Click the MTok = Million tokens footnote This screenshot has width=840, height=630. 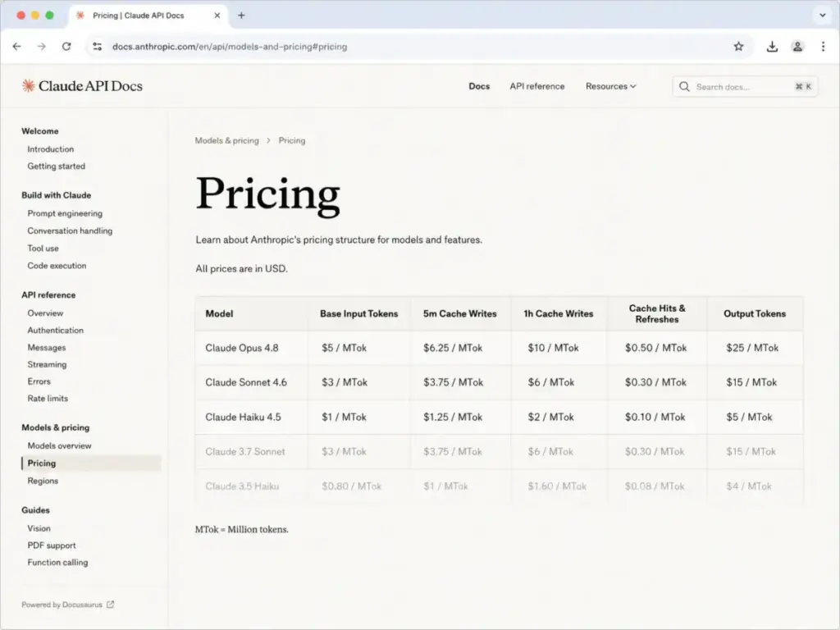click(x=242, y=529)
